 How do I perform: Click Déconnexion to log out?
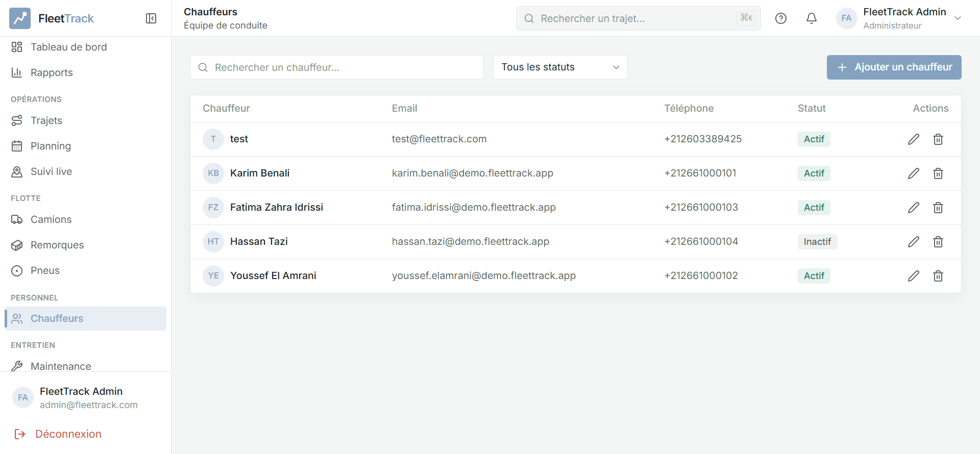pyautogui.click(x=58, y=434)
